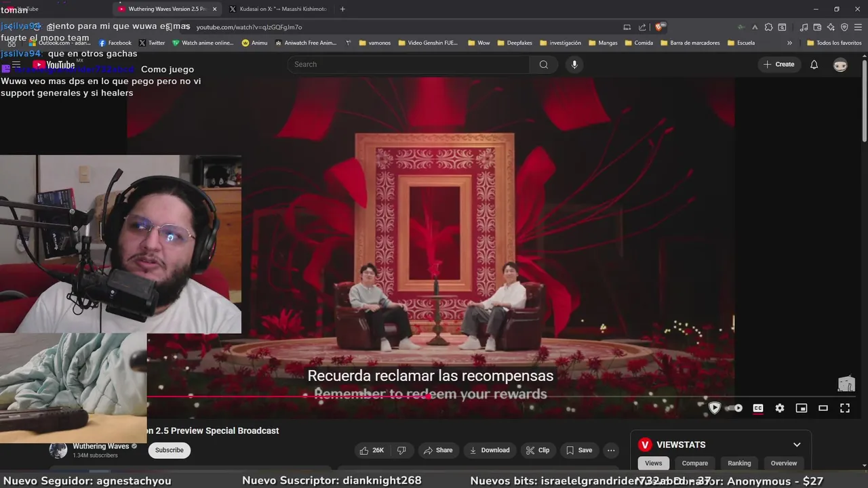Go to YouTube home via logo
This screenshot has height=488, width=868.
54,65
